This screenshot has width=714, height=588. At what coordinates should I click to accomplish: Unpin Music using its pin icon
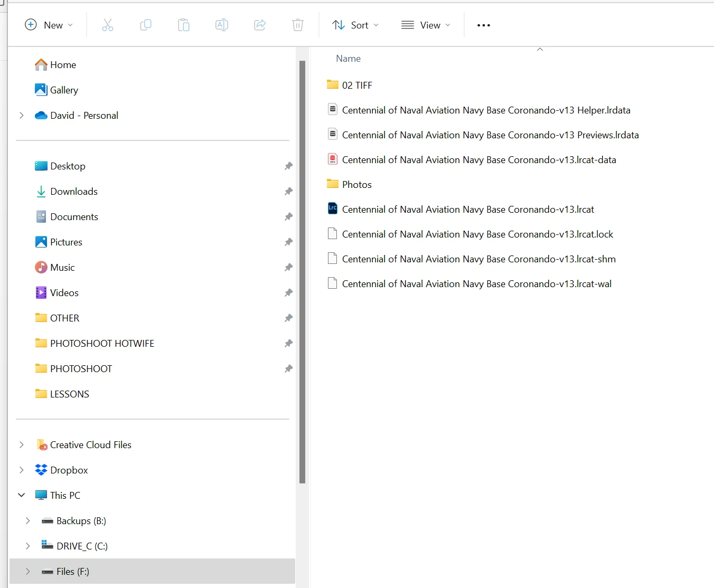click(288, 268)
